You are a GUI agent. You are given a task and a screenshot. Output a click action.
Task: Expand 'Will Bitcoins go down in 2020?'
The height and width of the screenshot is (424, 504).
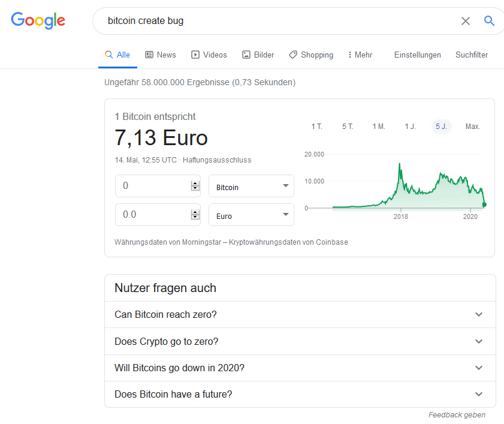[300, 368]
